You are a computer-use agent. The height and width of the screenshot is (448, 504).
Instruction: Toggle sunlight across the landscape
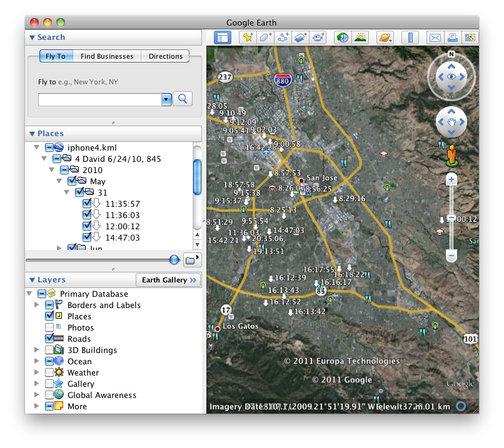[360, 37]
